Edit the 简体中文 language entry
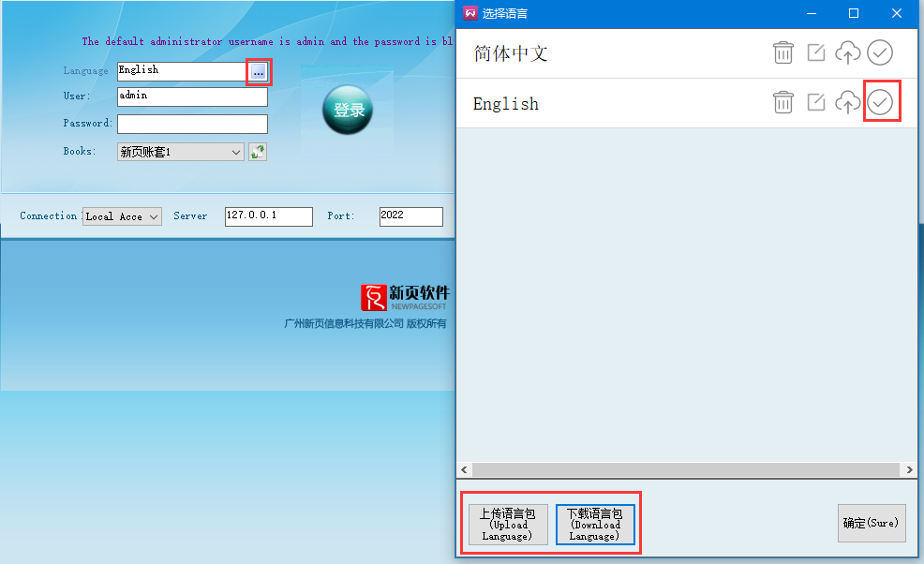The height and width of the screenshot is (564, 924). click(x=816, y=53)
